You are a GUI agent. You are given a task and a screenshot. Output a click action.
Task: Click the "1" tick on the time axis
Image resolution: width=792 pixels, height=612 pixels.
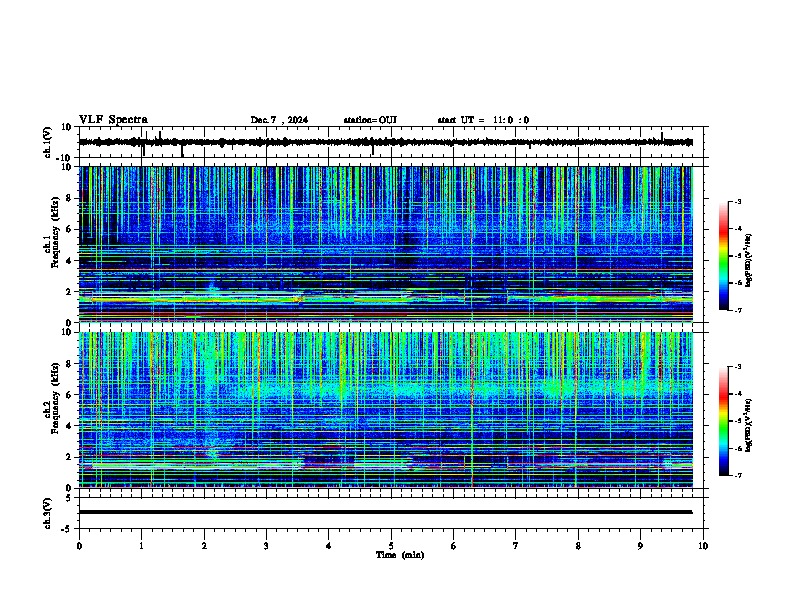141,546
